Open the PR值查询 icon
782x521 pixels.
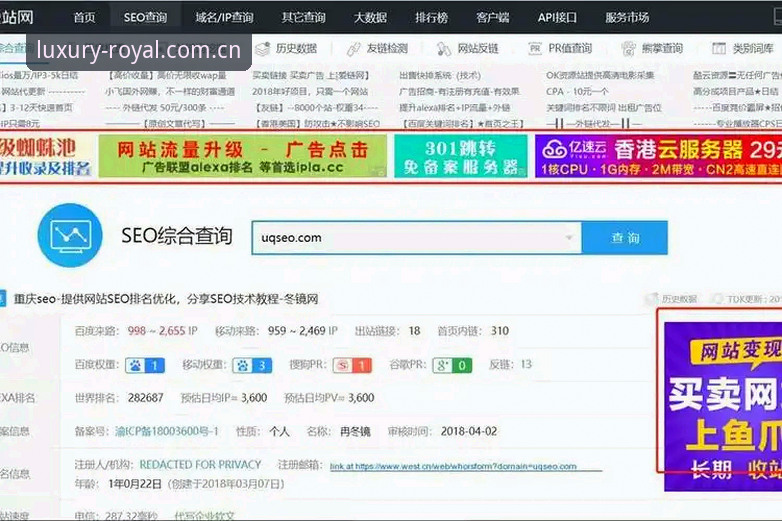pos(535,48)
